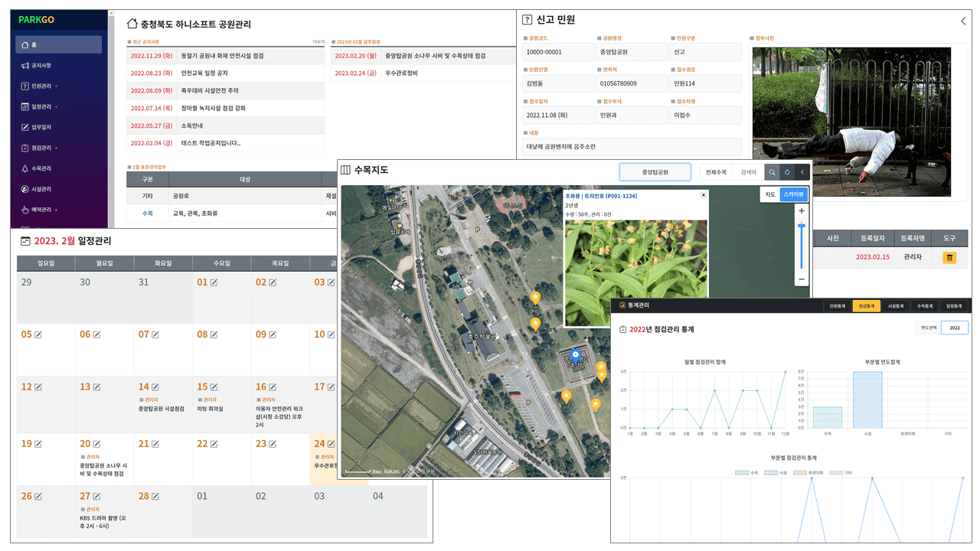Click the yellow trash delete icon
Viewport: 980px width, 551px height.
[x=949, y=258]
